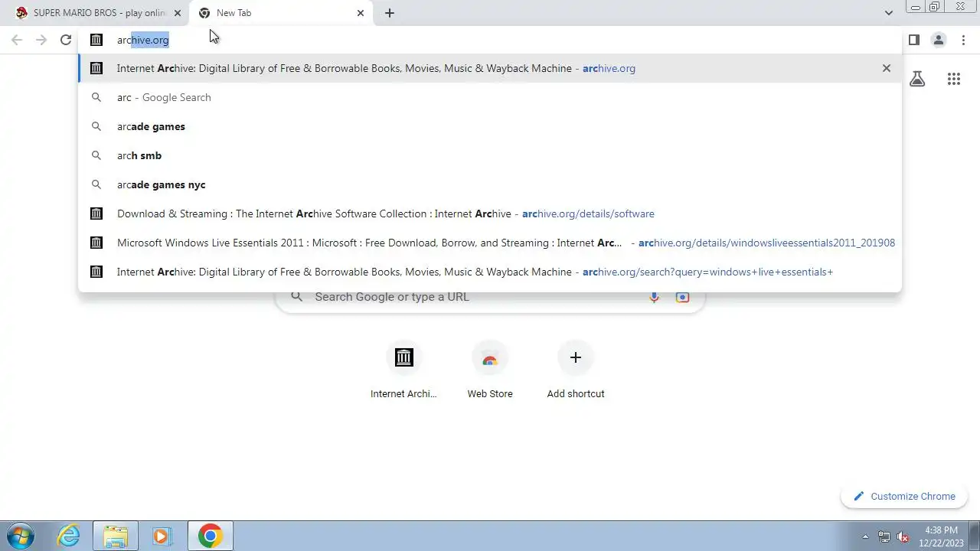Image resolution: width=980 pixels, height=551 pixels.
Task: Open the Internet Archive shortcut tile
Action: click(x=403, y=371)
